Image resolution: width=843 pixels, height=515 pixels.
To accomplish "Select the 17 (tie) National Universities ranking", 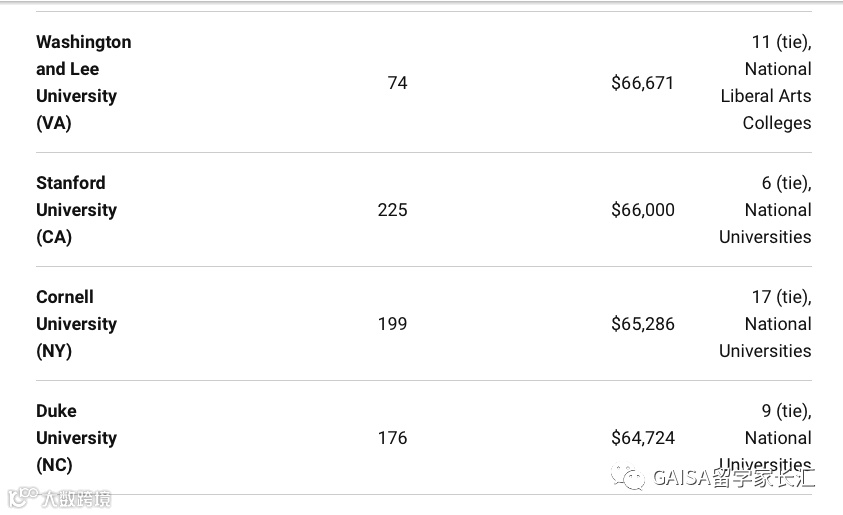I will point(766,324).
